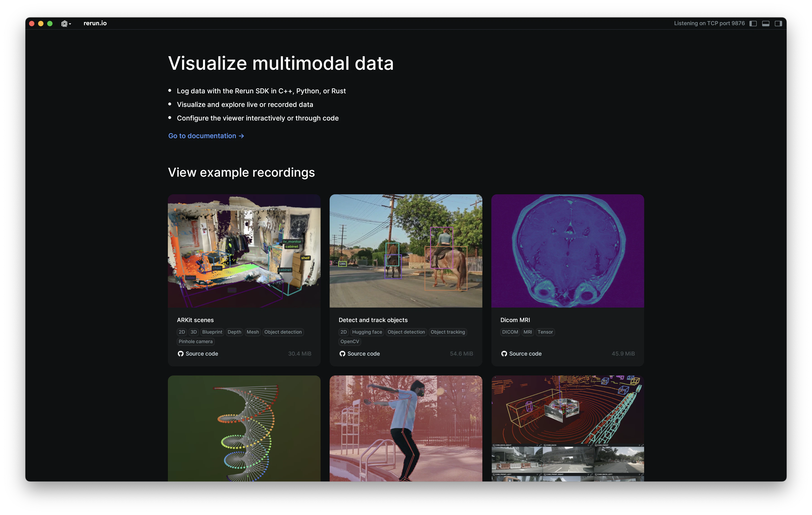Open the ARKit scenes example thumbnail
Image resolution: width=812 pixels, height=515 pixels.
(x=244, y=251)
